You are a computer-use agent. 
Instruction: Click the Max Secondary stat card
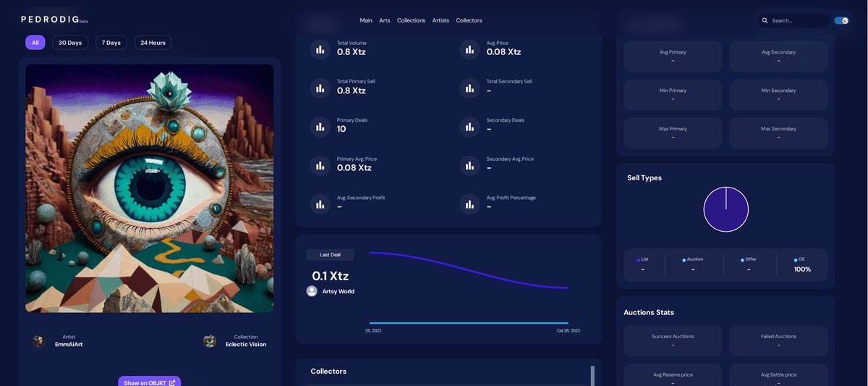tap(778, 133)
